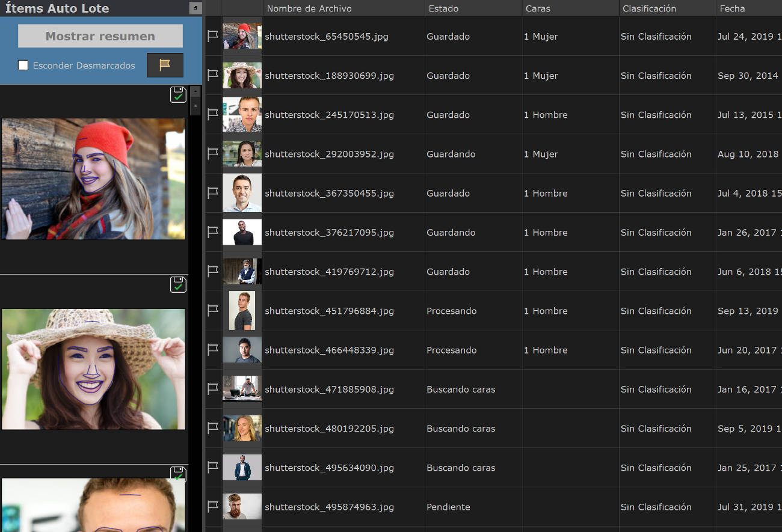This screenshot has height=532, width=782.
Task: Toggle flag for shutterstock_495634090.jpg
Action: click(x=213, y=467)
